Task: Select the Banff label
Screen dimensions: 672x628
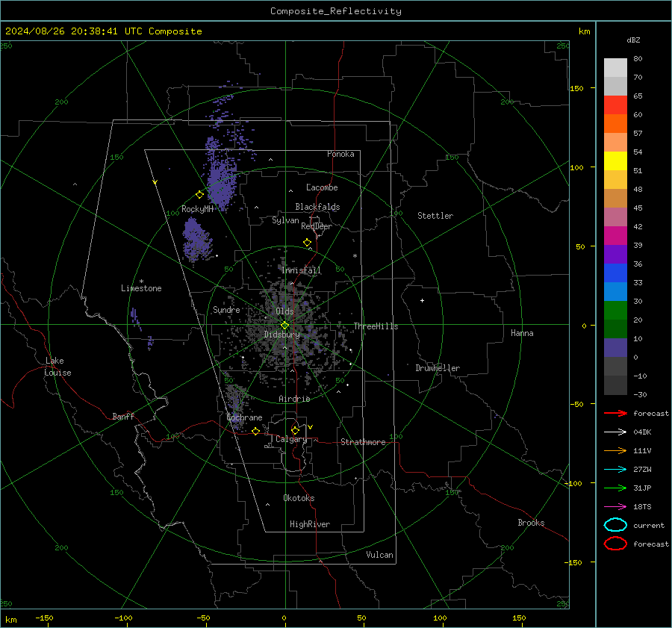Action: pyautogui.click(x=123, y=416)
